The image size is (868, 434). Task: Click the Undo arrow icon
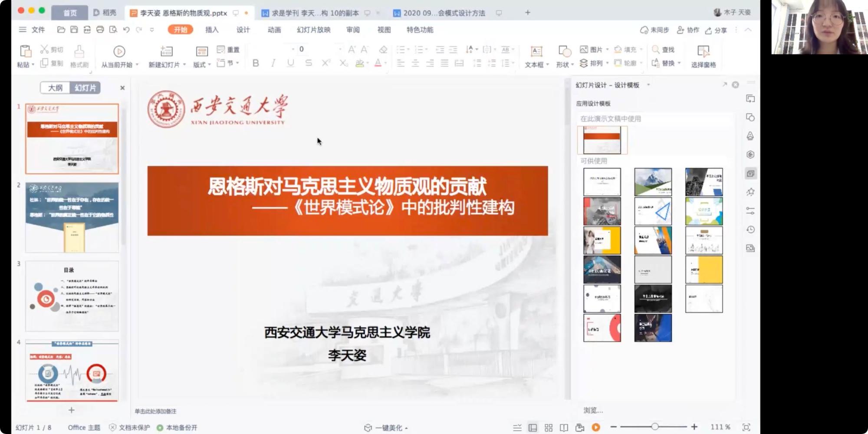point(126,30)
